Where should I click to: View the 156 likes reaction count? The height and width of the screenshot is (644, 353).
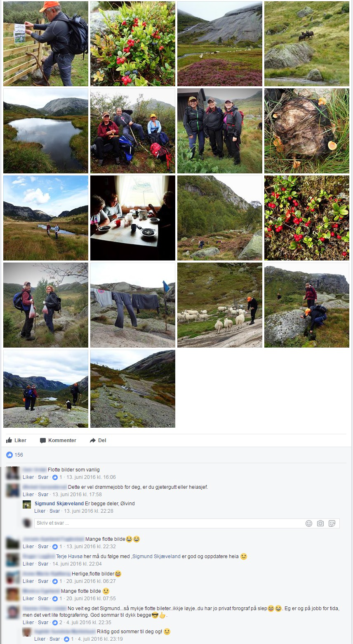coord(15,455)
